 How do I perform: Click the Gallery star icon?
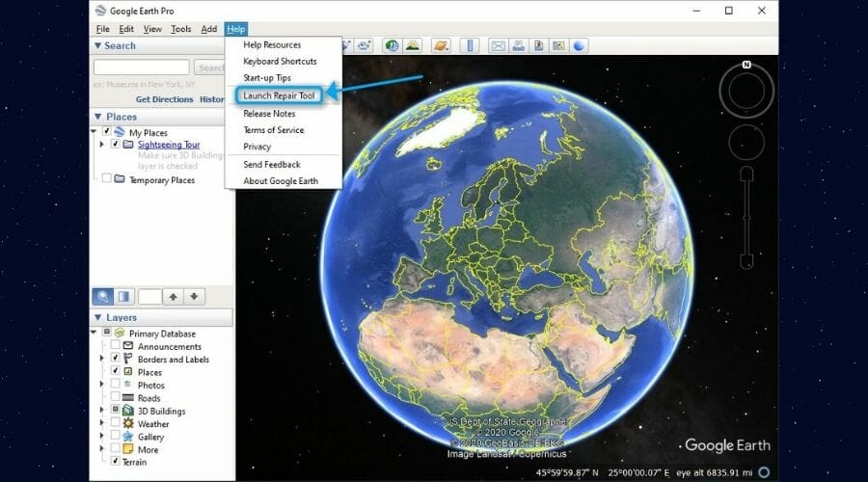pos(128,437)
